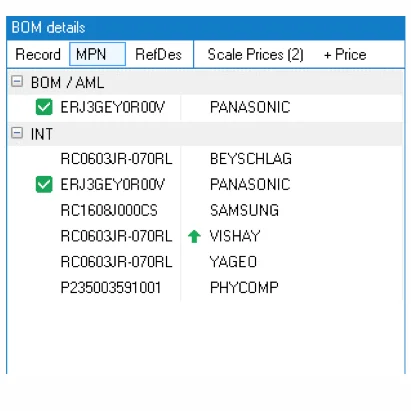Click ERJ3GEY0R00V text in INT group
The image size is (411, 411).
pos(112,185)
